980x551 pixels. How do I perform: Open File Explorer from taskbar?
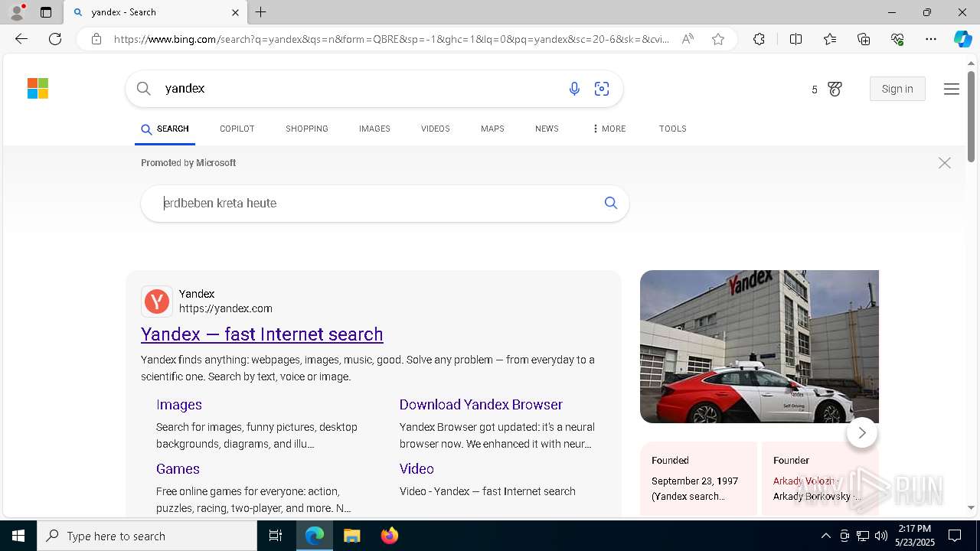click(352, 536)
